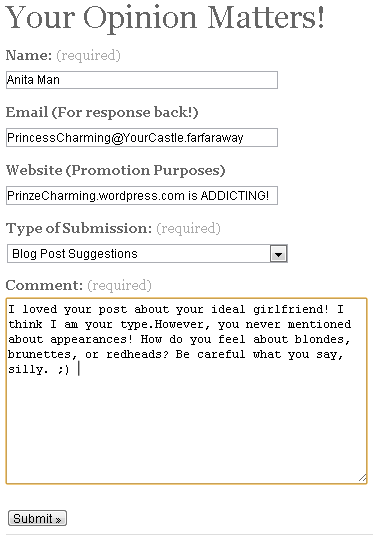Place cursor on the word "redheads?" in comment
The height and width of the screenshot is (536, 373).
pos(137,354)
